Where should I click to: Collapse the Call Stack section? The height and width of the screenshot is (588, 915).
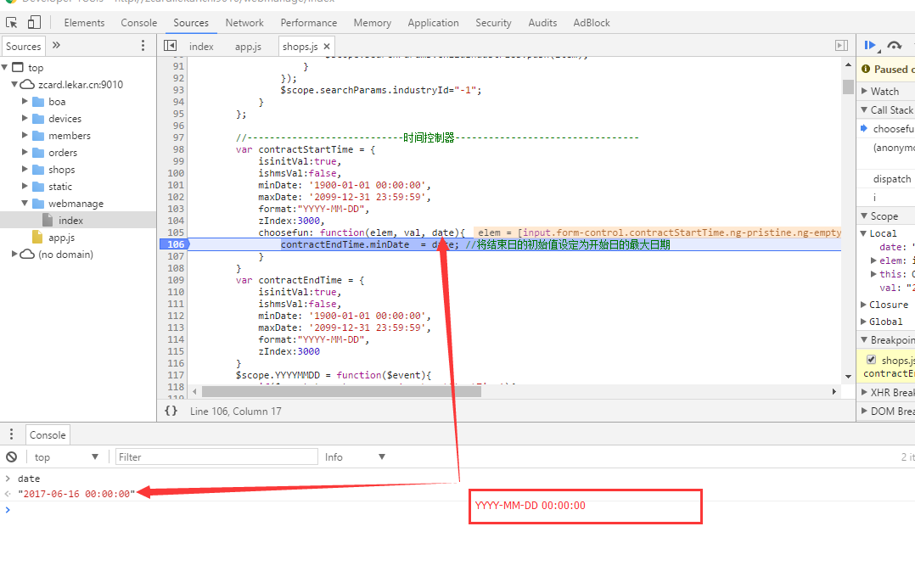[864, 109]
